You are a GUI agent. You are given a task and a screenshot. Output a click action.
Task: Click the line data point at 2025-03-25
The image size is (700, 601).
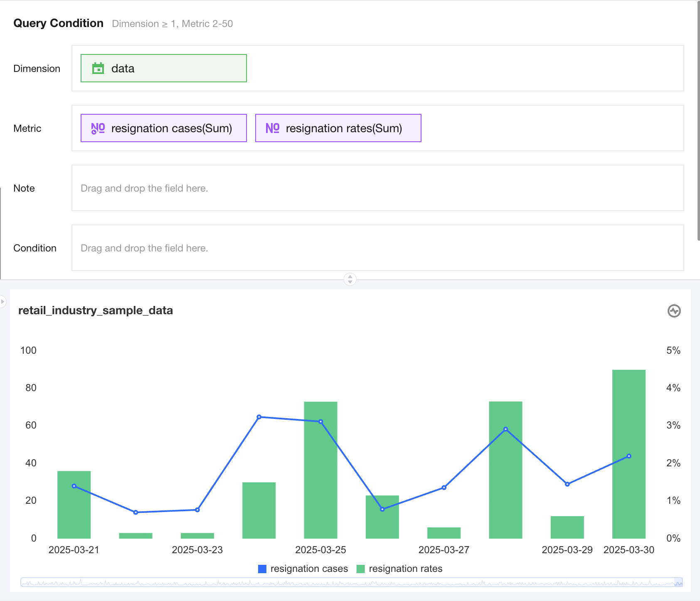pyautogui.click(x=320, y=422)
